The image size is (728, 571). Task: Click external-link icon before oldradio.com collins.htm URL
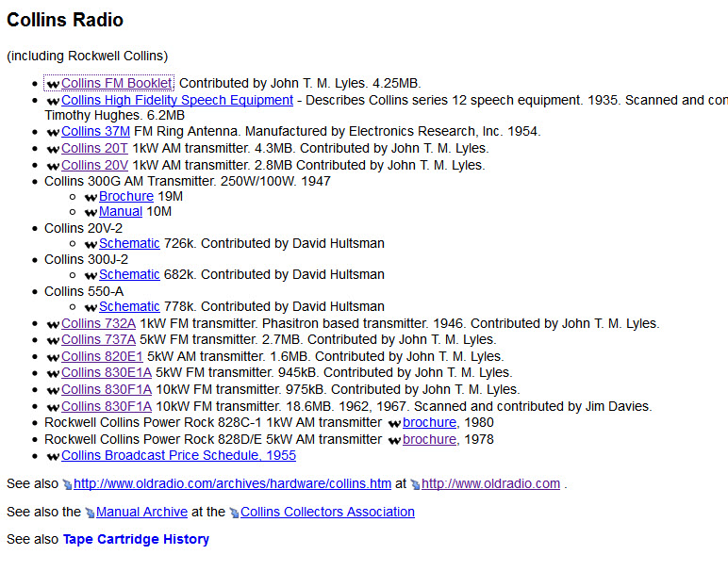tap(67, 484)
